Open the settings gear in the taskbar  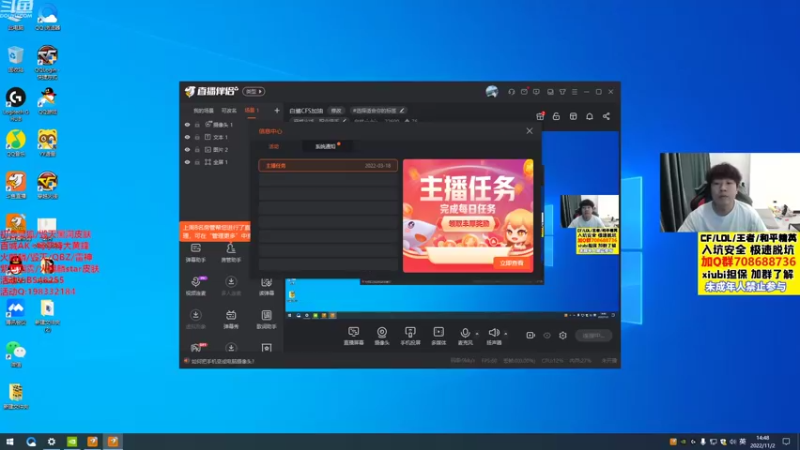52,441
